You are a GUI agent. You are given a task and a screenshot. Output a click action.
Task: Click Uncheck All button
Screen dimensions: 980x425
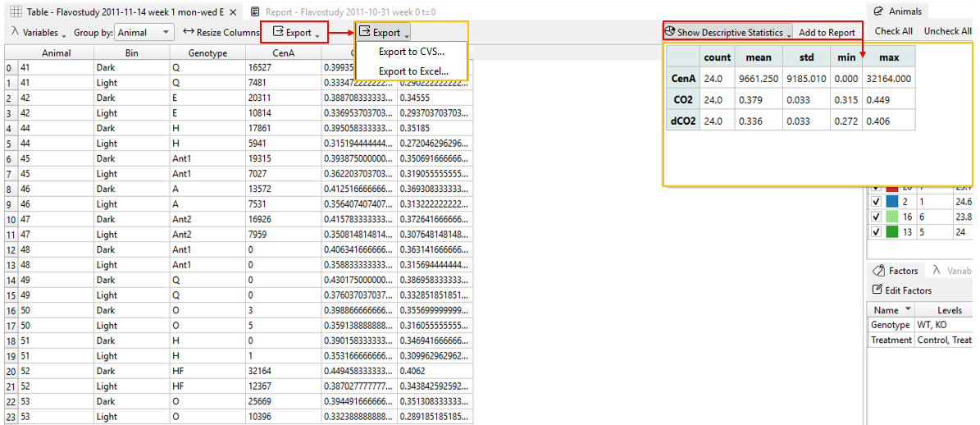(947, 30)
